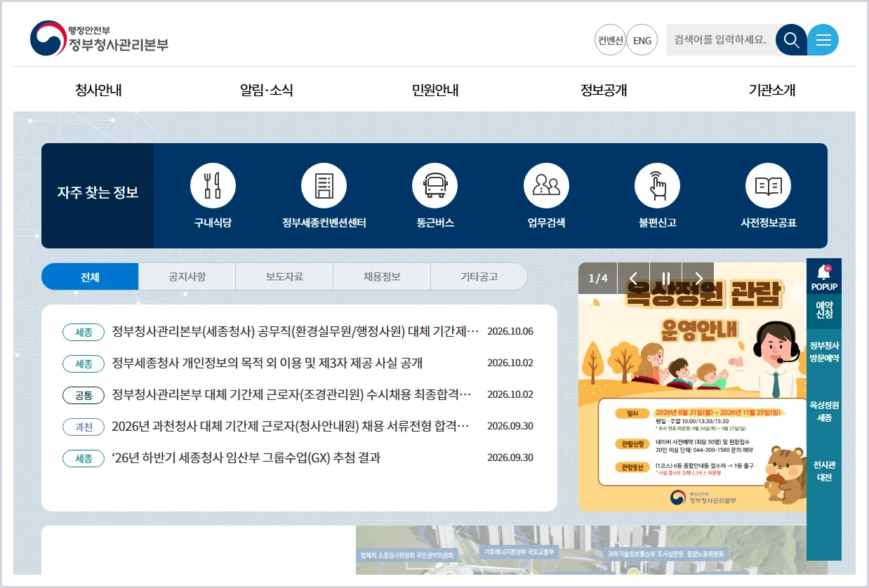
Task: Open the 기관소개 main menu
Action: point(772,90)
